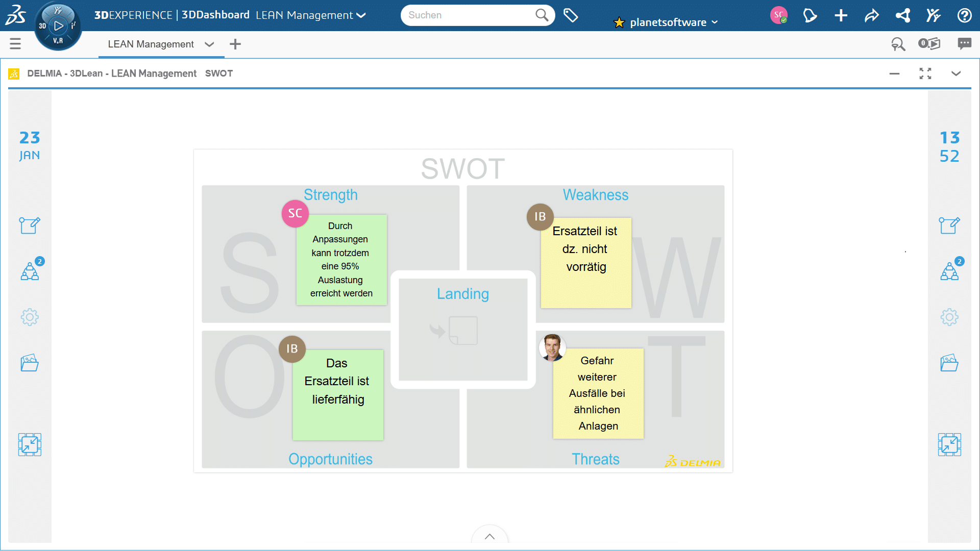Open the chat messages icon

pyautogui.click(x=964, y=44)
